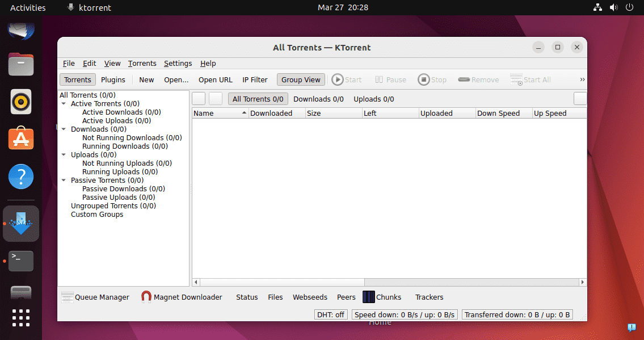Viewport: 644px width, 340px height.
Task: Open the Help menu
Action: (208, 63)
